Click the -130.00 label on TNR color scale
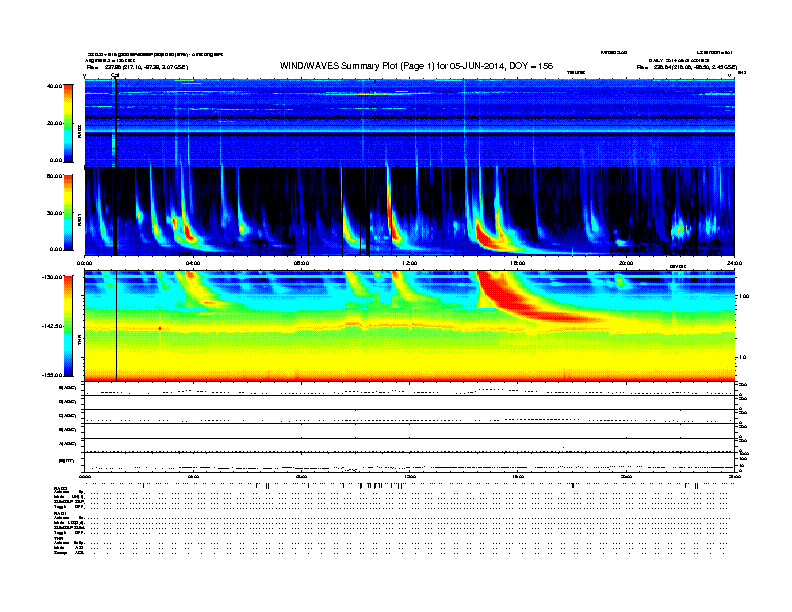Viewport: 792px width, 612px height. (52, 277)
